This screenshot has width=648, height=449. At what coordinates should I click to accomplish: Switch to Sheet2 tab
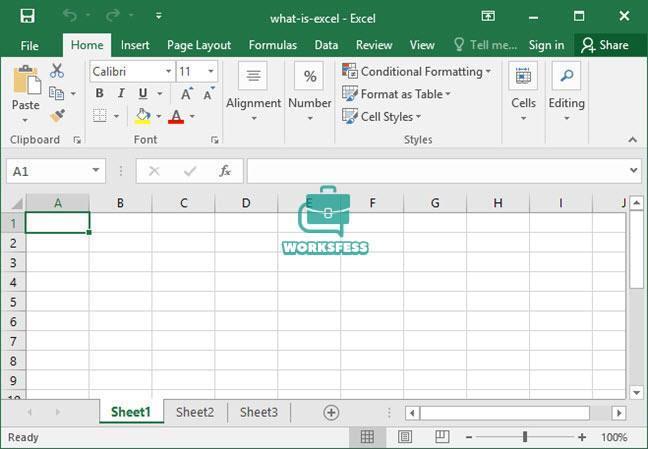[x=195, y=412]
